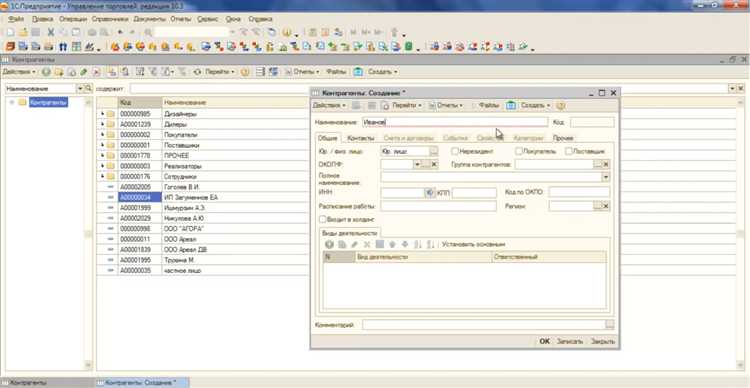The image size is (750, 388).
Task: Click the copy row icon in Виды деятельности toolbar
Action: 342,244
